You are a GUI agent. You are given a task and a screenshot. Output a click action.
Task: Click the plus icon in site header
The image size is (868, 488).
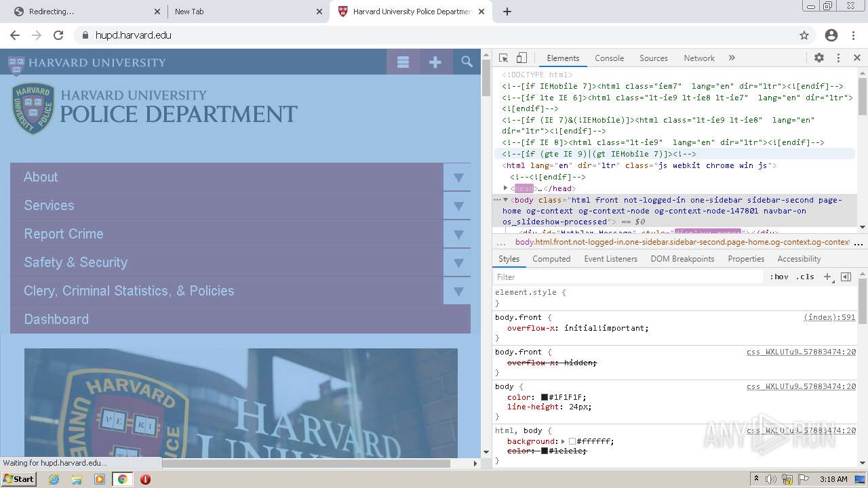click(435, 62)
